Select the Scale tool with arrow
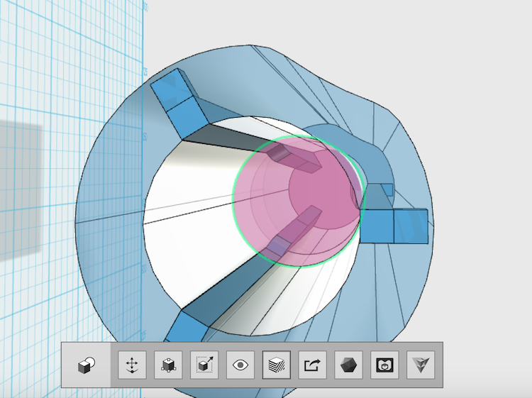Screen dimensions: 532x398 point(204,365)
